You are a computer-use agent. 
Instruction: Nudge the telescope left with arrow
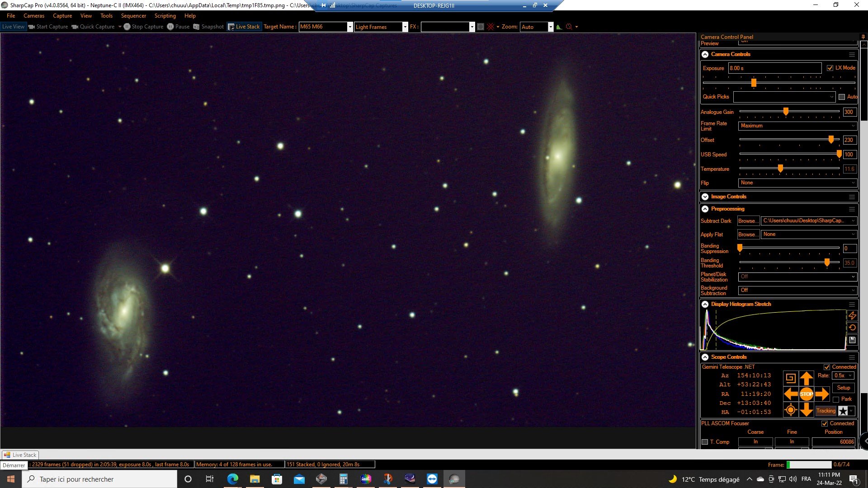(x=790, y=394)
